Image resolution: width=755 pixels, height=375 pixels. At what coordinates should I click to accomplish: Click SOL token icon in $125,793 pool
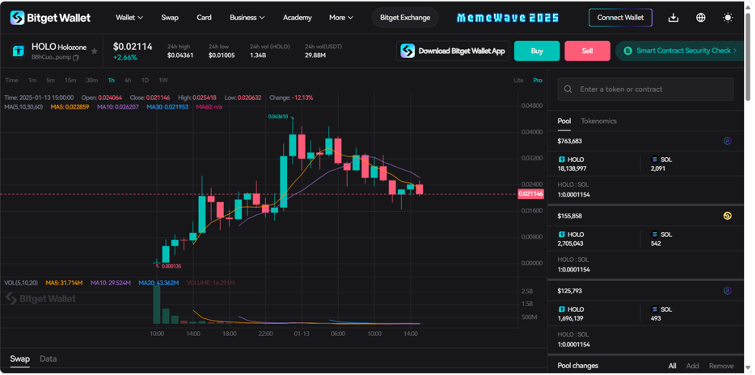654,310
